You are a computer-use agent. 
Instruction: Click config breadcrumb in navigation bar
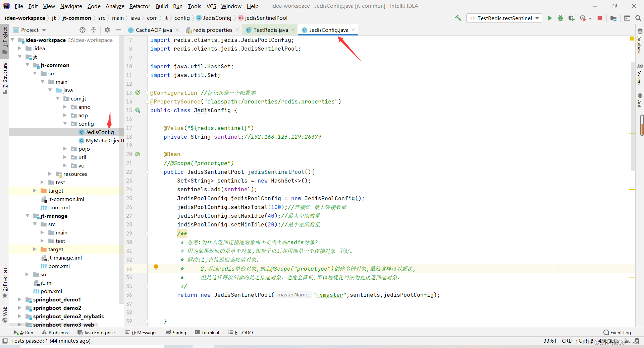(182, 18)
